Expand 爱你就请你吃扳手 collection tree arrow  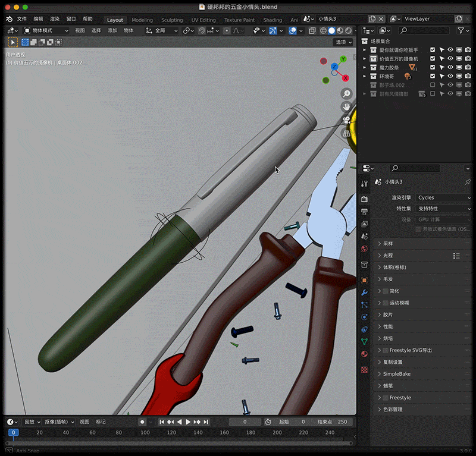(x=365, y=50)
